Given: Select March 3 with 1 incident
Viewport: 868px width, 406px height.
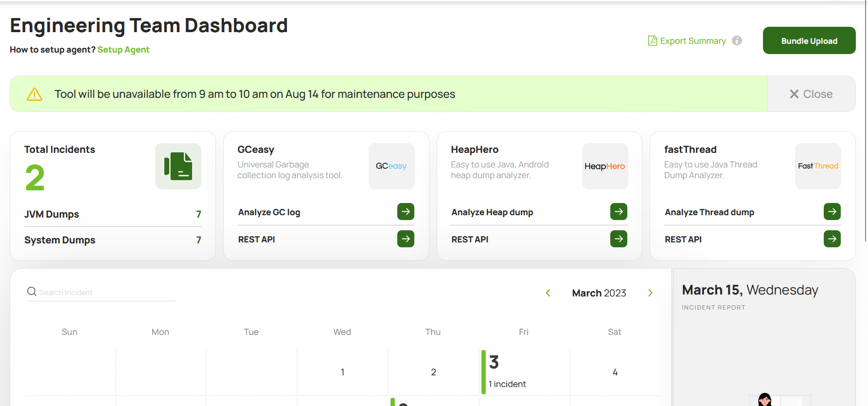Looking at the screenshot, I should pos(524,372).
